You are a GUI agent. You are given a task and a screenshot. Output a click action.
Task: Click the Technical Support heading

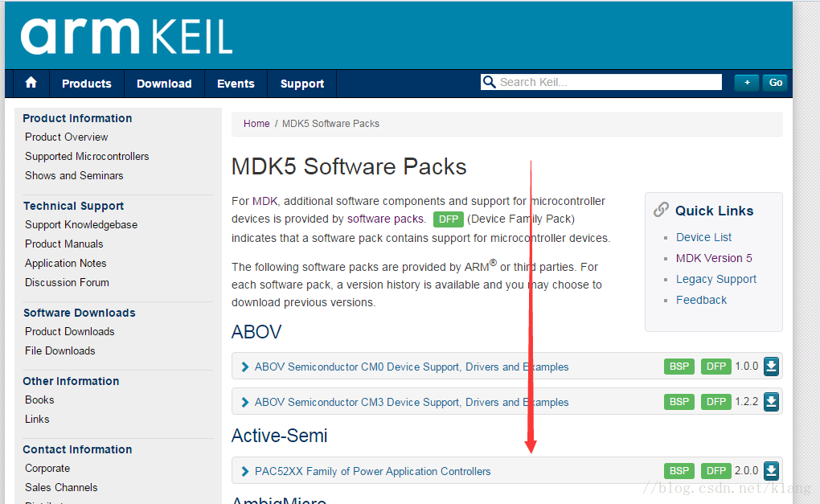point(74,206)
